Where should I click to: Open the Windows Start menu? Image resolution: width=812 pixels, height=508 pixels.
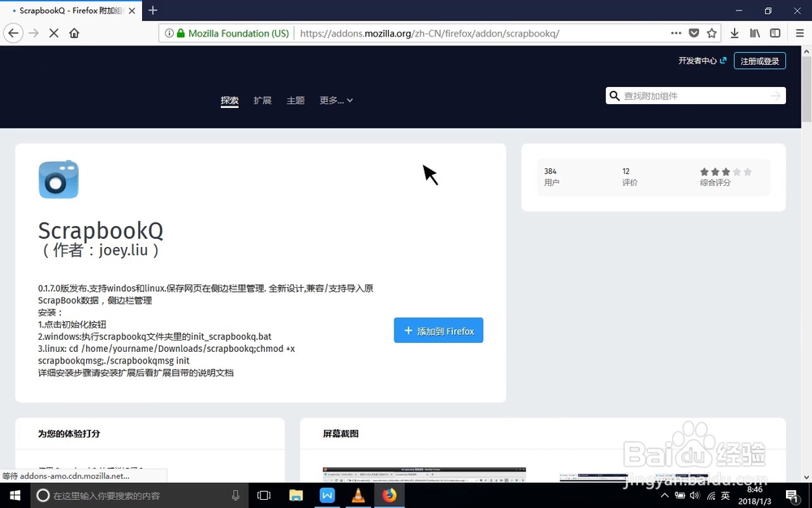pyautogui.click(x=15, y=496)
